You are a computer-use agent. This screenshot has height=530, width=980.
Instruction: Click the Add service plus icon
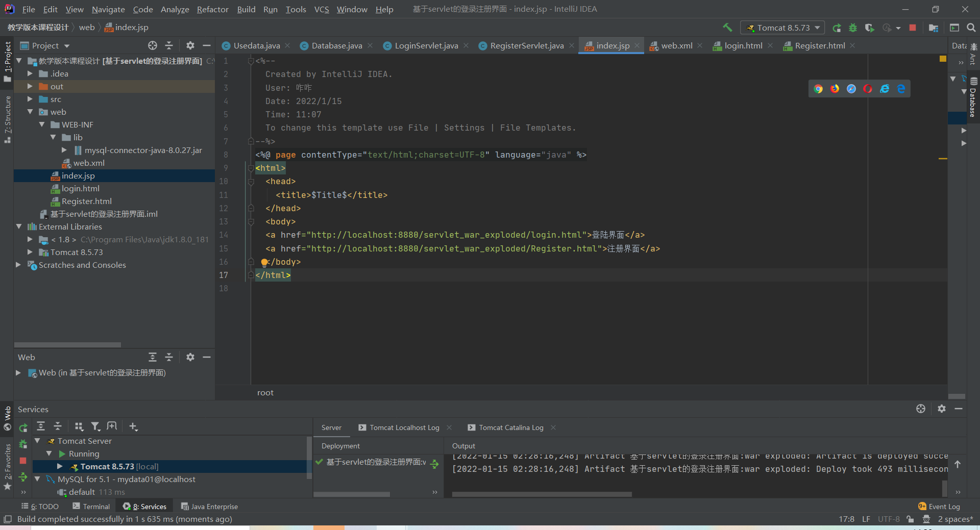point(133,426)
